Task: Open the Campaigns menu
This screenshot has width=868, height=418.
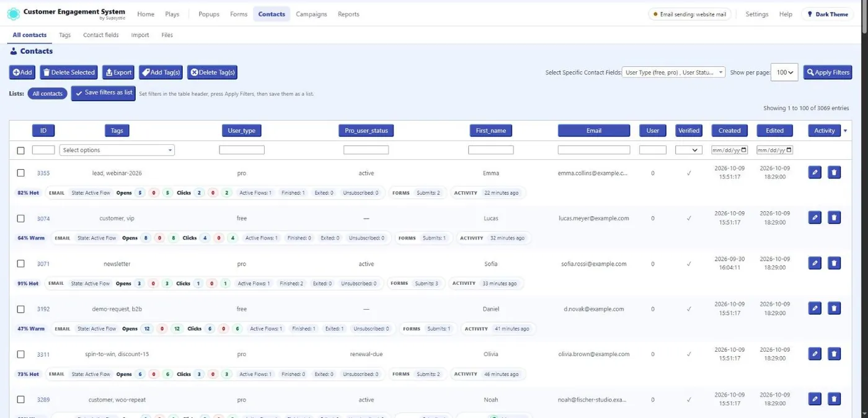Action: [x=311, y=14]
